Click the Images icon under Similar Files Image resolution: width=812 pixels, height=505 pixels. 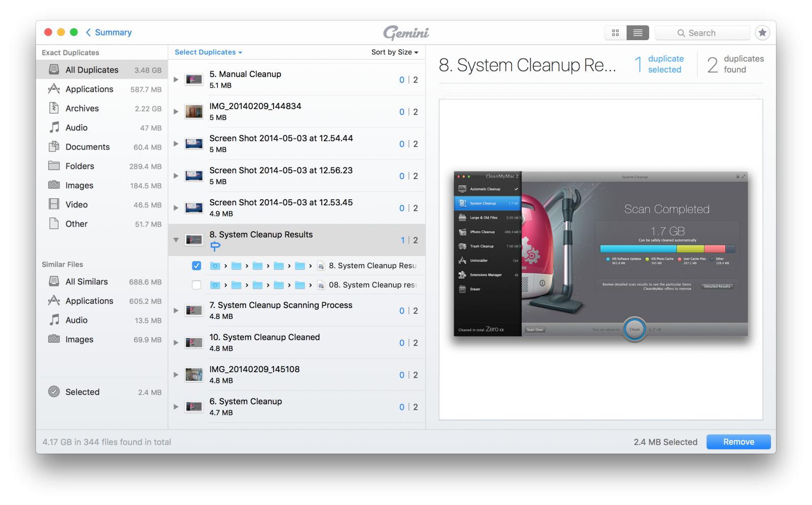(54, 339)
